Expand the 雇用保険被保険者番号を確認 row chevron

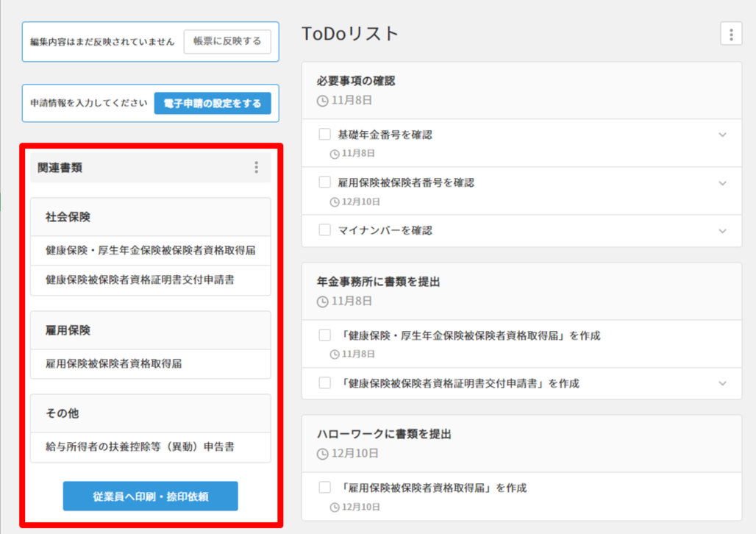point(722,182)
